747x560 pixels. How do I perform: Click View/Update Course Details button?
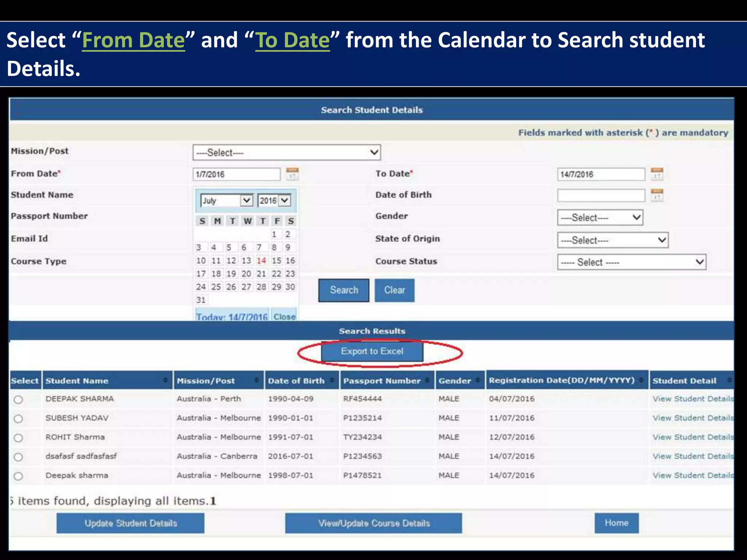pyautogui.click(x=374, y=523)
